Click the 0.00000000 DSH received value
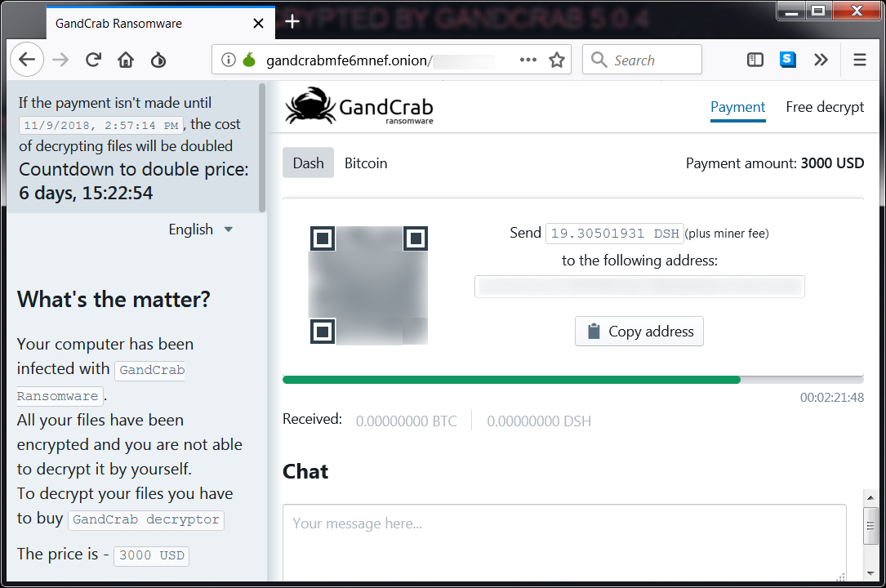 tap(539, 421)
